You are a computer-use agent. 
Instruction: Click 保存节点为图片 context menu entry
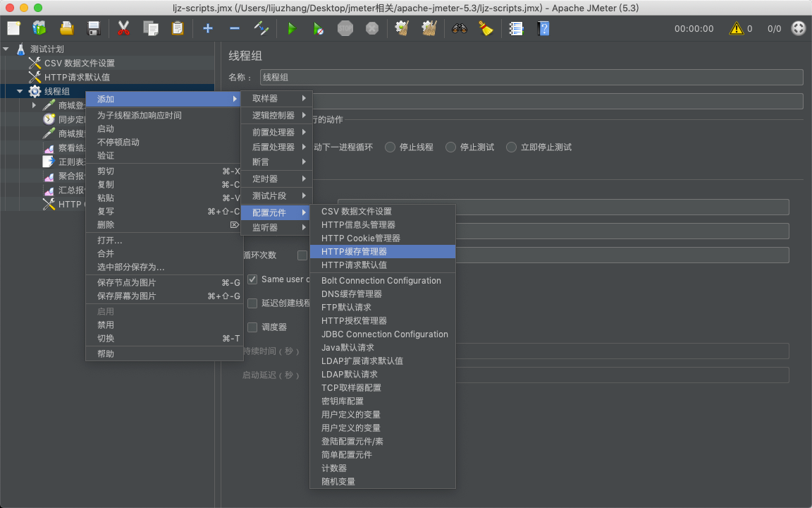164,282
